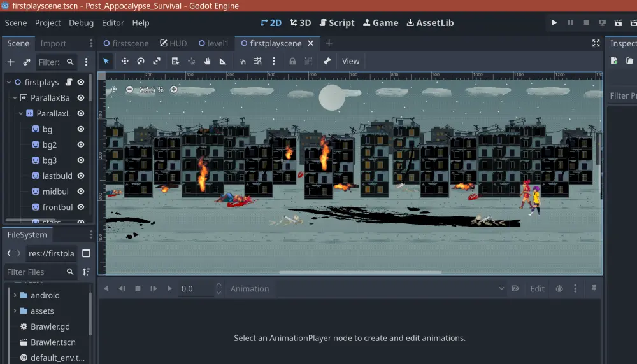Add a new node with plus icon
The height and width of the screenshot is (364, 637).
click(11, 62)
